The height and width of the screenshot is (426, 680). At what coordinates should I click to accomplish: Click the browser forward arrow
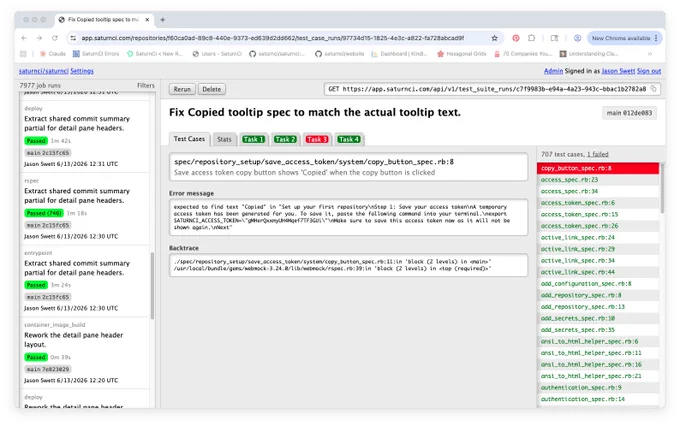click(39, 38)
